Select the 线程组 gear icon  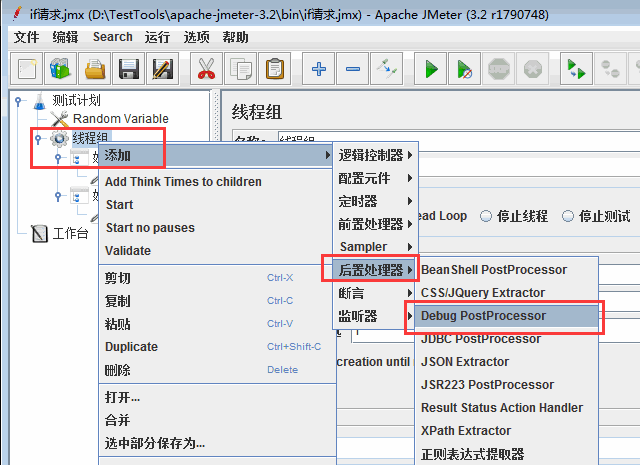coord(60,138)
